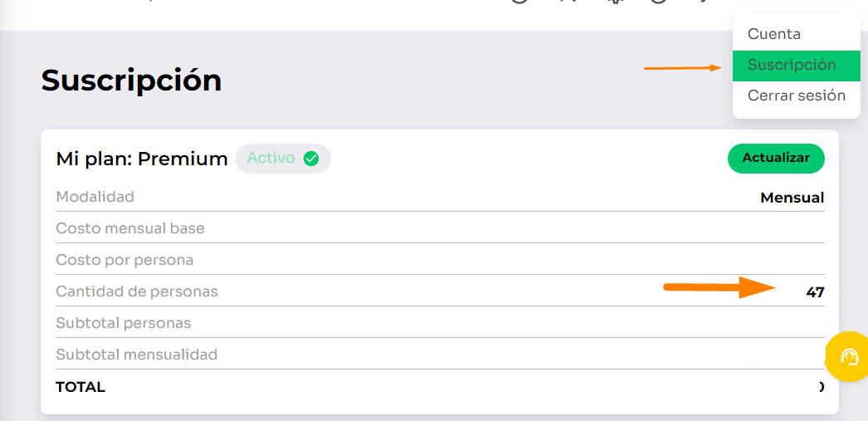Open the yellow support chat widget
The width and height of the screenshot is (868, 421).
848,356
